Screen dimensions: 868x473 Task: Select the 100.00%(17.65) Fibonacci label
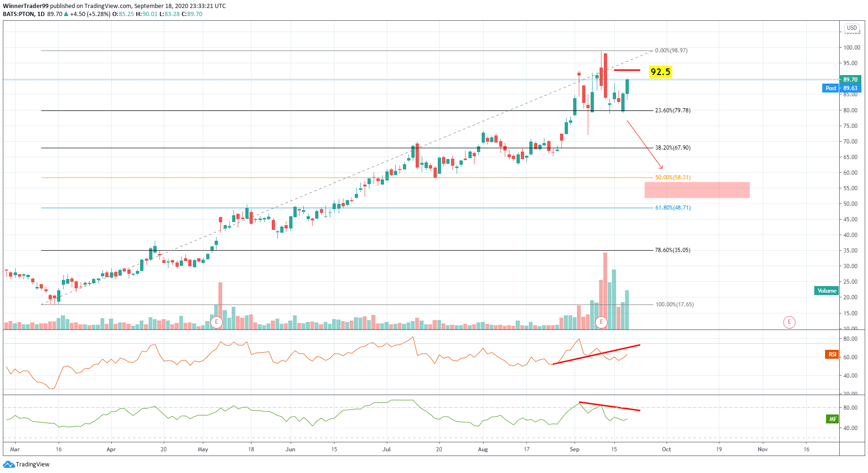pos(675,304)
